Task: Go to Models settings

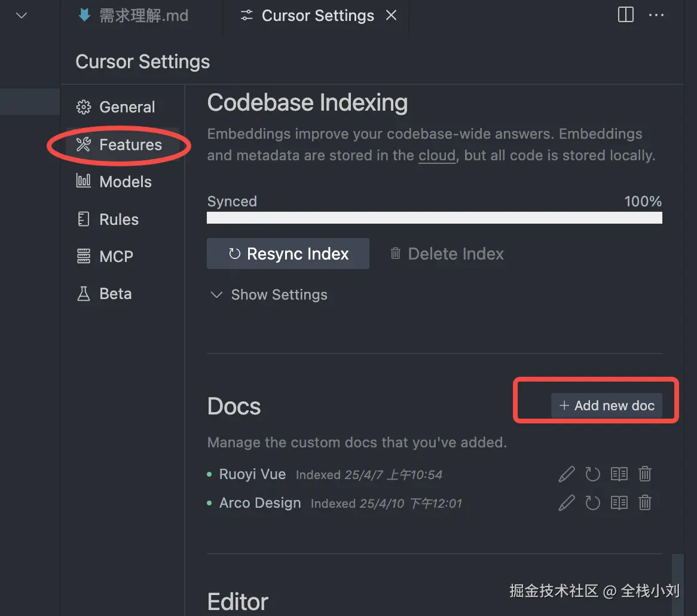Action: pos(114,181)
